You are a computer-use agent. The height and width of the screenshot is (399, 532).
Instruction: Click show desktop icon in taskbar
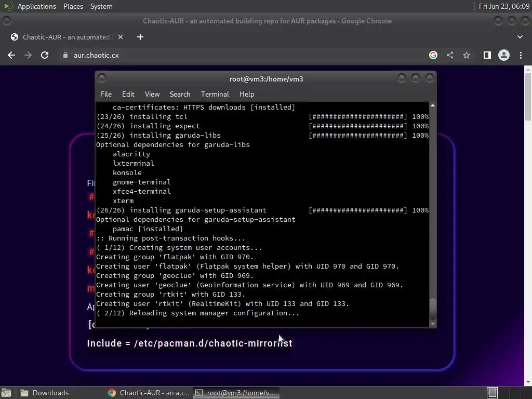6,393
